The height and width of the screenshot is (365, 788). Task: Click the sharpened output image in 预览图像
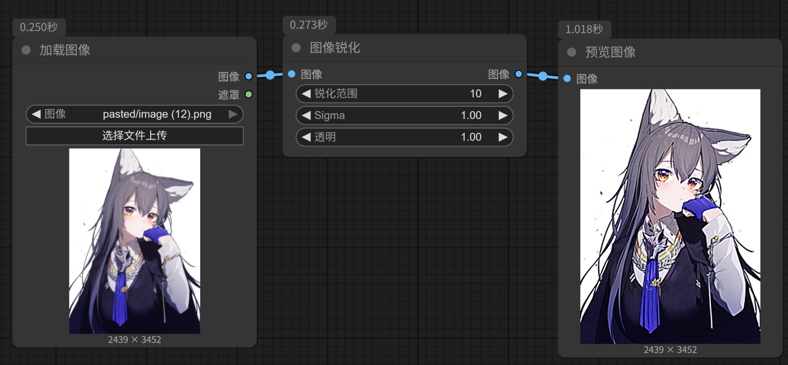(x=670, y=217)
